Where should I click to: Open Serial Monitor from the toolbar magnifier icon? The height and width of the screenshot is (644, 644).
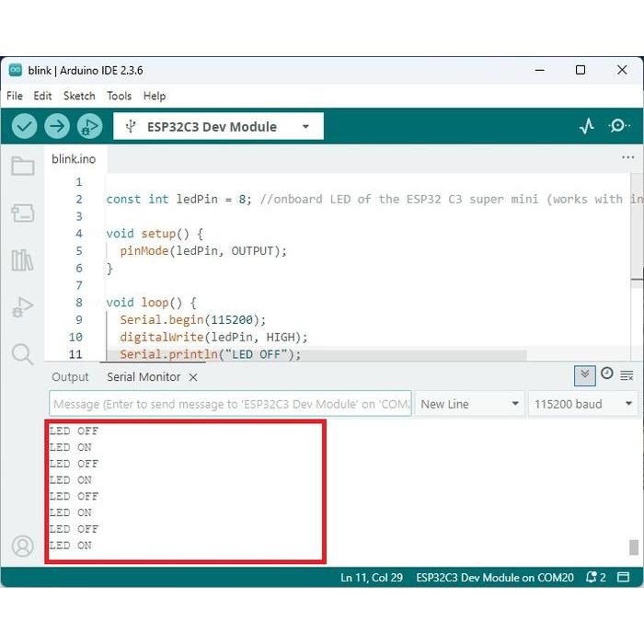620,126
